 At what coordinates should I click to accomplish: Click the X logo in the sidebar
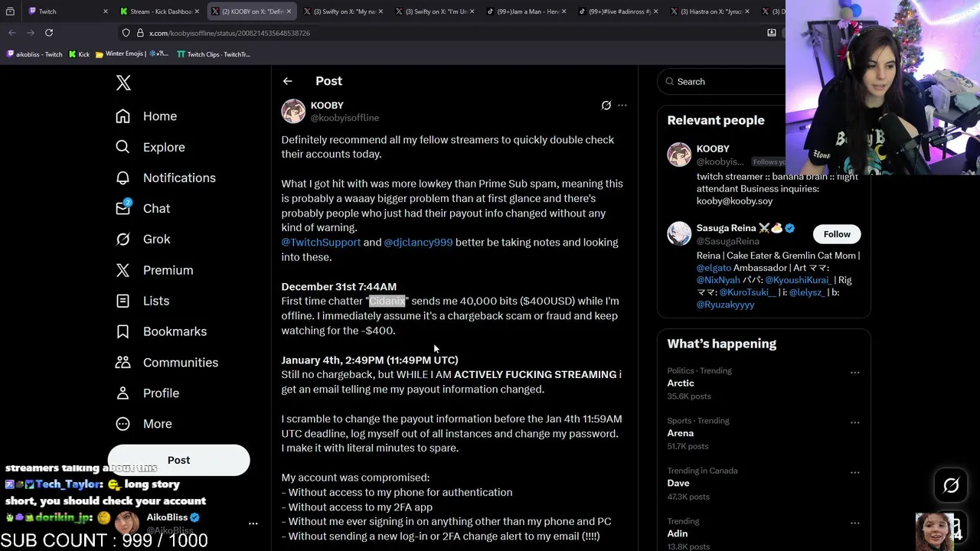[123, 83]
